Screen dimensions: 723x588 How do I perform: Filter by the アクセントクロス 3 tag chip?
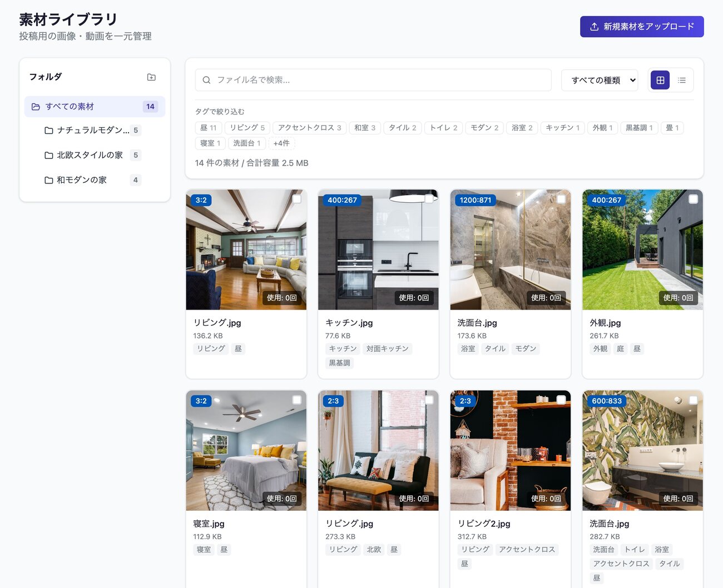coord(310,128)
